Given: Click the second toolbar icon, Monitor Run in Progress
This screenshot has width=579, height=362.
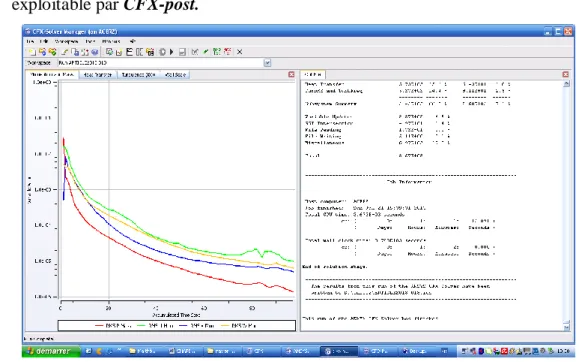Looking at the screenshot, I should tap(42, 52).
